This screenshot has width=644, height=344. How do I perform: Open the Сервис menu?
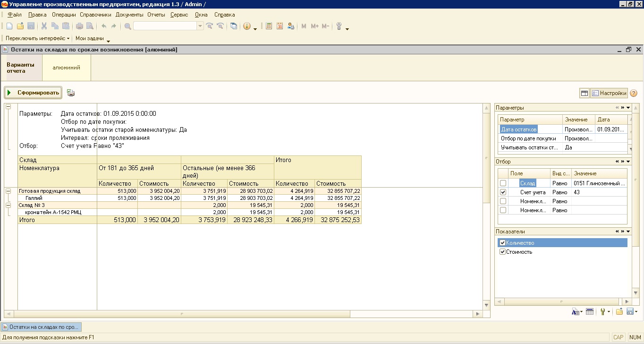[179, 15]
